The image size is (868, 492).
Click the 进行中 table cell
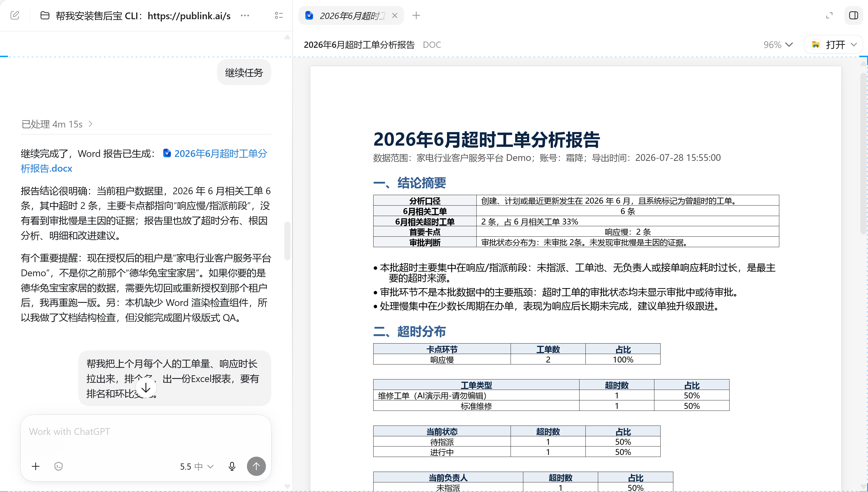point(442,452)
